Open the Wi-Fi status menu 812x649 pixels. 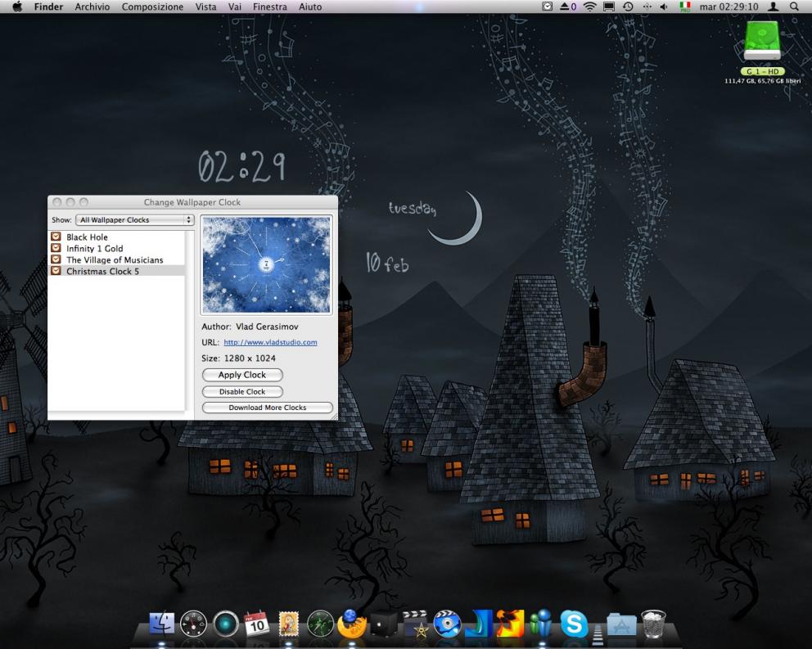pyautogui.click(x=589, y=7)
